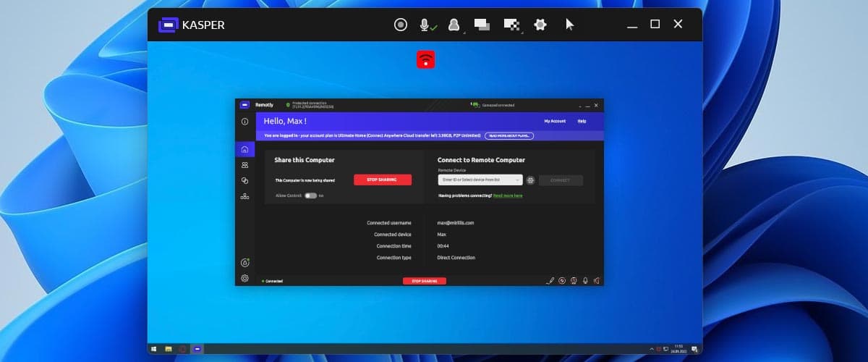The width and height of the screenshot is (868, 362).
Task: Mute the speaker icon in Remotly status bar
Action: tap(597, 281)
